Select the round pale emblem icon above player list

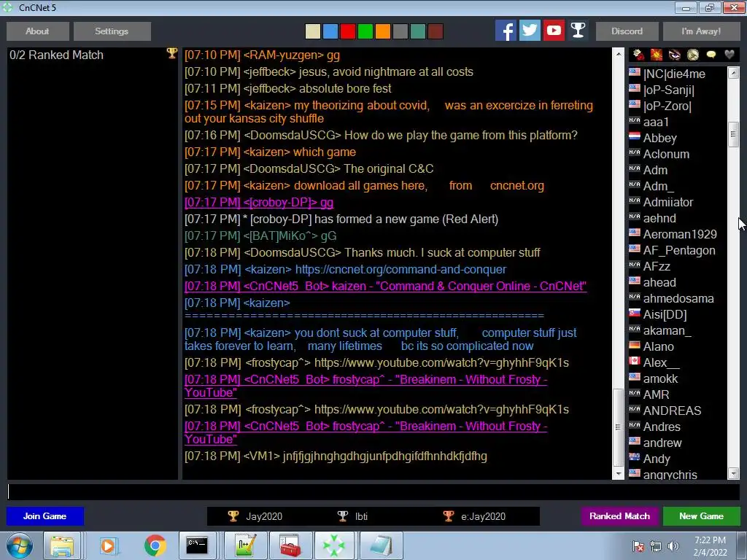point(693,55)
